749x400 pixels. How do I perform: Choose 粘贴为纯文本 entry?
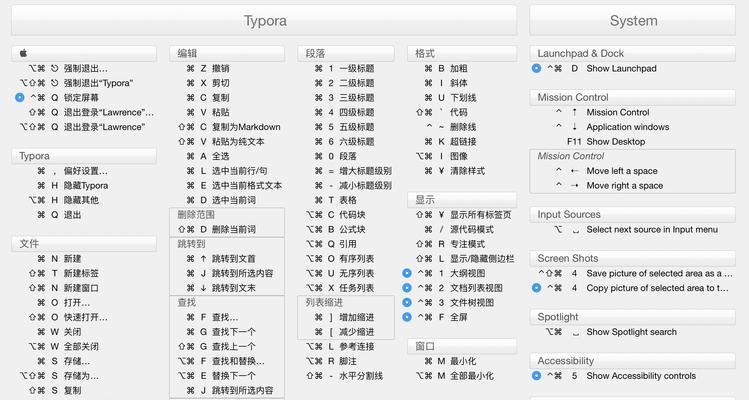pos(221,141)
